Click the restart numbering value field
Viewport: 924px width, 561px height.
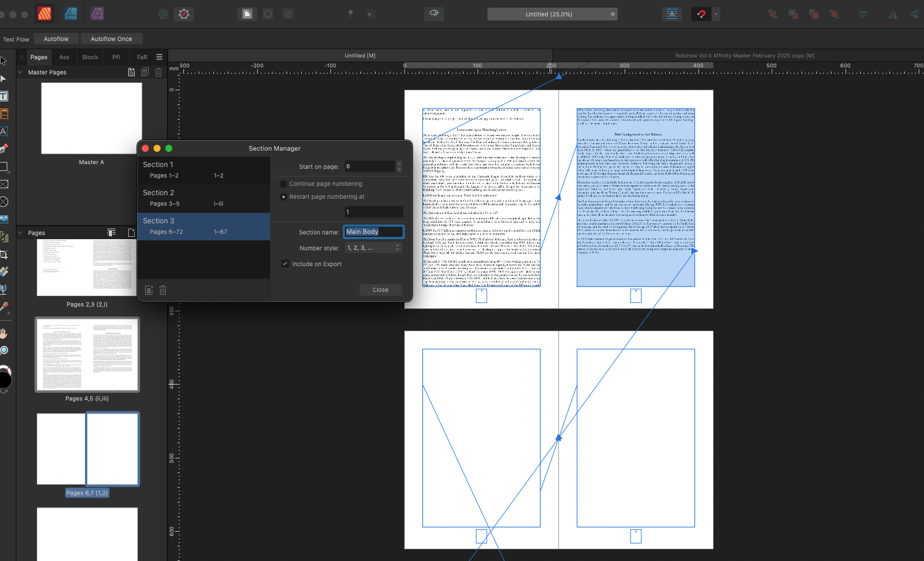373,212
